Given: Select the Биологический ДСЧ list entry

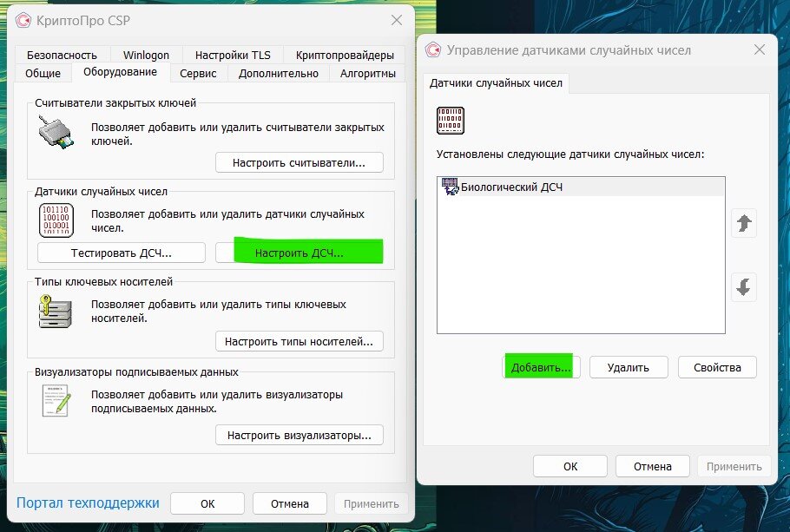Looking at the screenshot, I should (x=581, y=187).
